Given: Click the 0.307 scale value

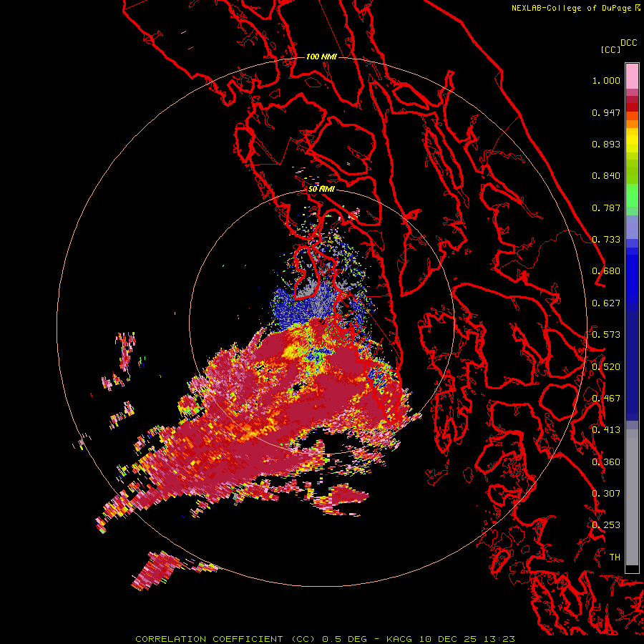Looking at the screenshot, I should pyautogui.click(x=606, y=494).
